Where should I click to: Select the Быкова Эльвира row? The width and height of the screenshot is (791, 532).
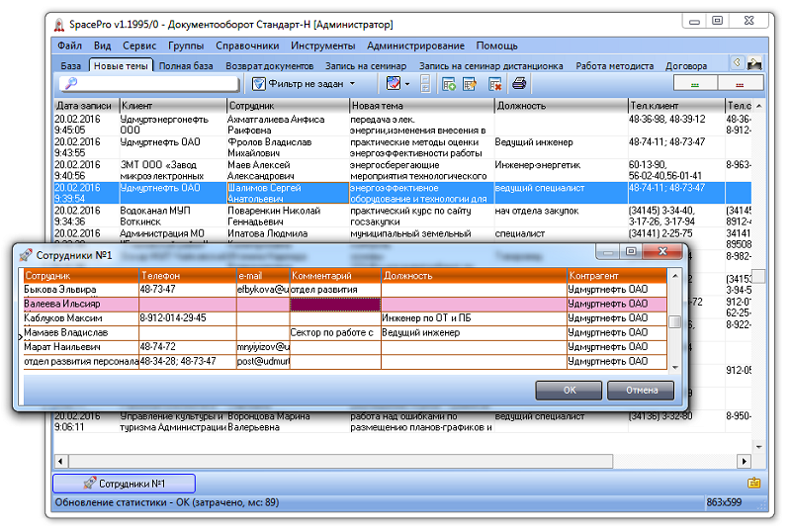pyautogui.click(x=345, y=290)
